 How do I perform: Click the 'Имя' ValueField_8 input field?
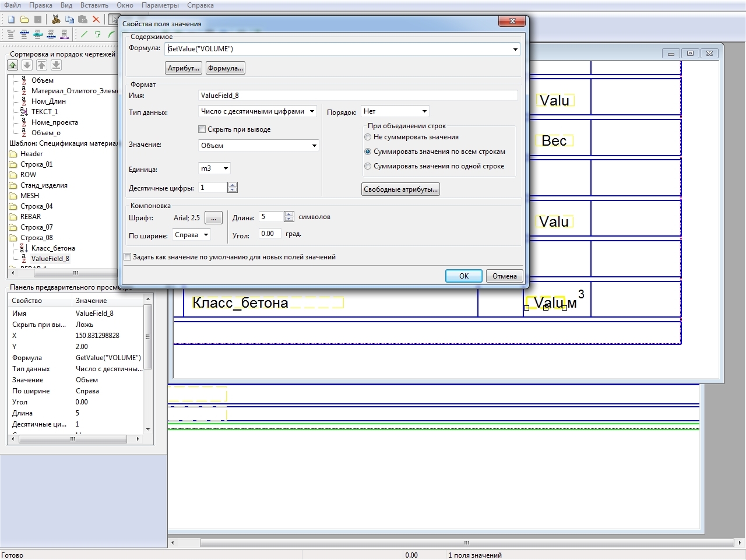coord(357,96)
